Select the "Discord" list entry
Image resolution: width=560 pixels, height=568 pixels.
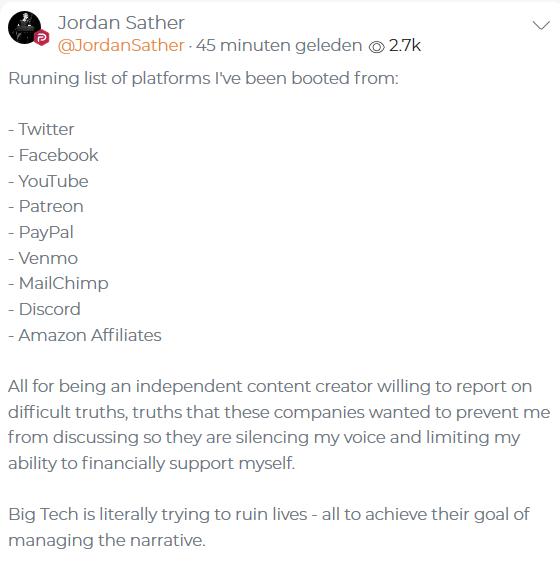pos(44,309)
